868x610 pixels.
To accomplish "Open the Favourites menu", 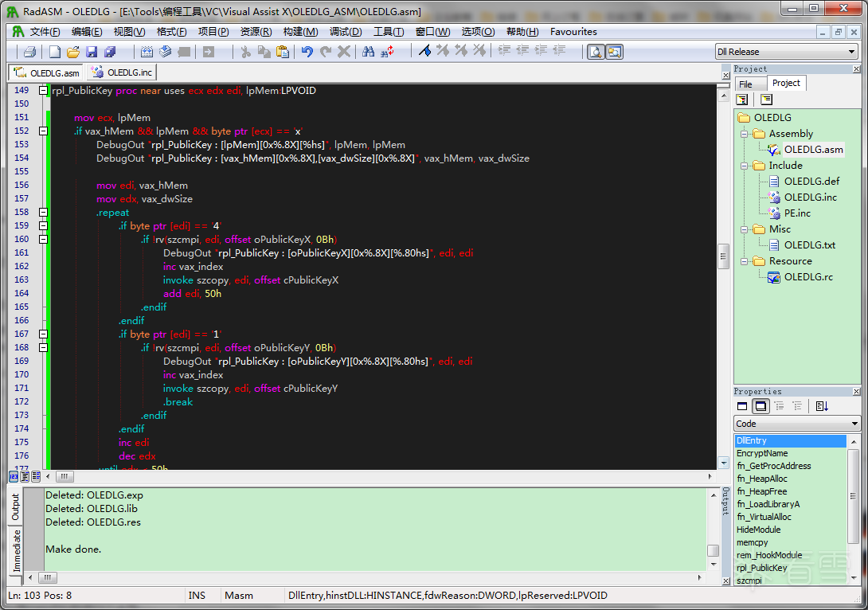I will click(573, 32).
